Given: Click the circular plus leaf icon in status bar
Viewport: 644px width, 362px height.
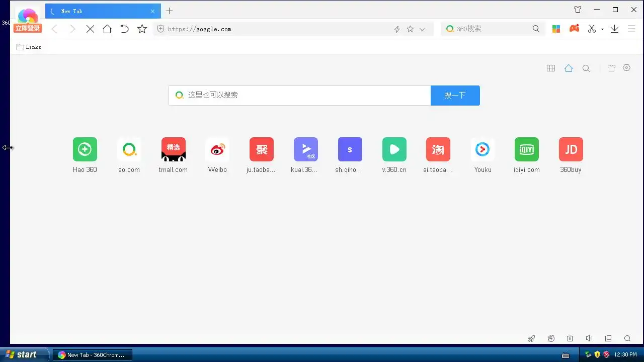Looking at the screenshot, I should point(551,338).
